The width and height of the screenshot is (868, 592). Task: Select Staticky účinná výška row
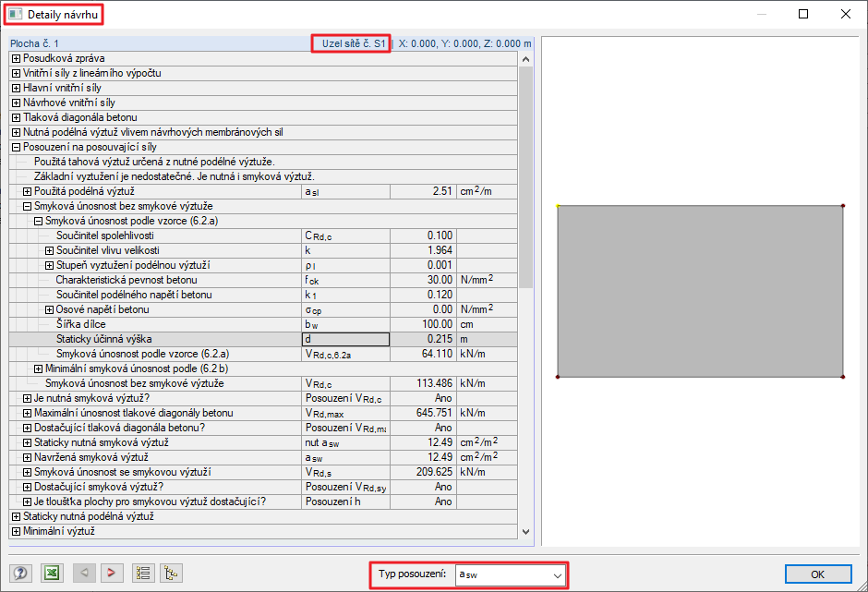tap(263, 339)
